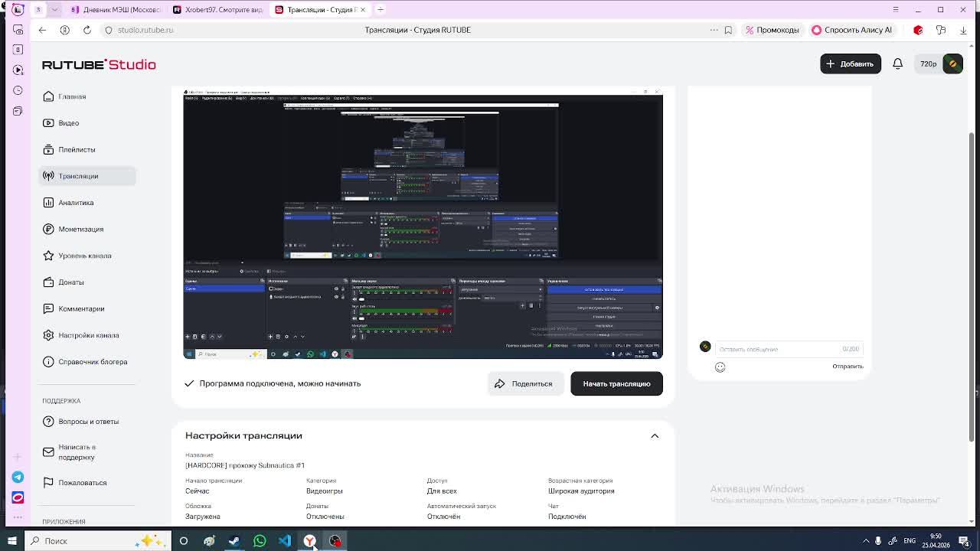Image resolution: width=980 pixels, height=551 pixels.
Task: Go to Плейлисты in sidebar
Action: 77,149
